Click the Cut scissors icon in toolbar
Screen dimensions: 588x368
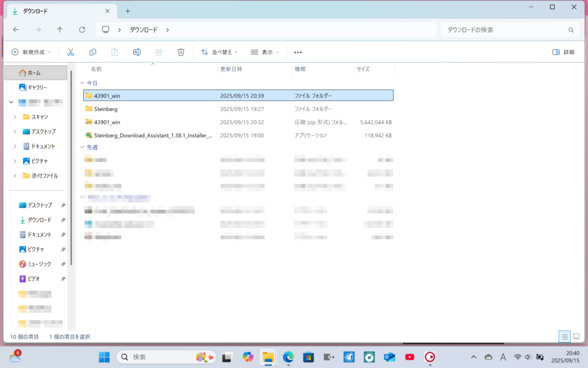tap(71, 52)
